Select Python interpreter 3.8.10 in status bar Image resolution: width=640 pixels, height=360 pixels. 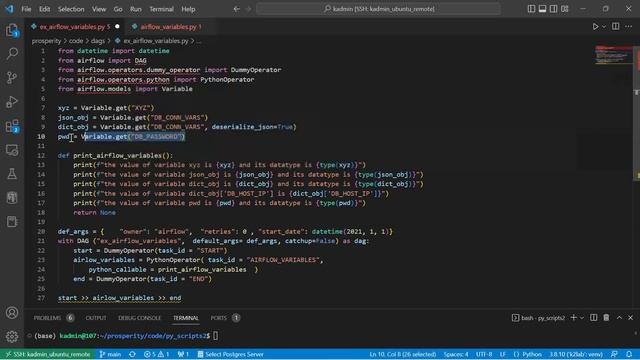pos(576,354)
